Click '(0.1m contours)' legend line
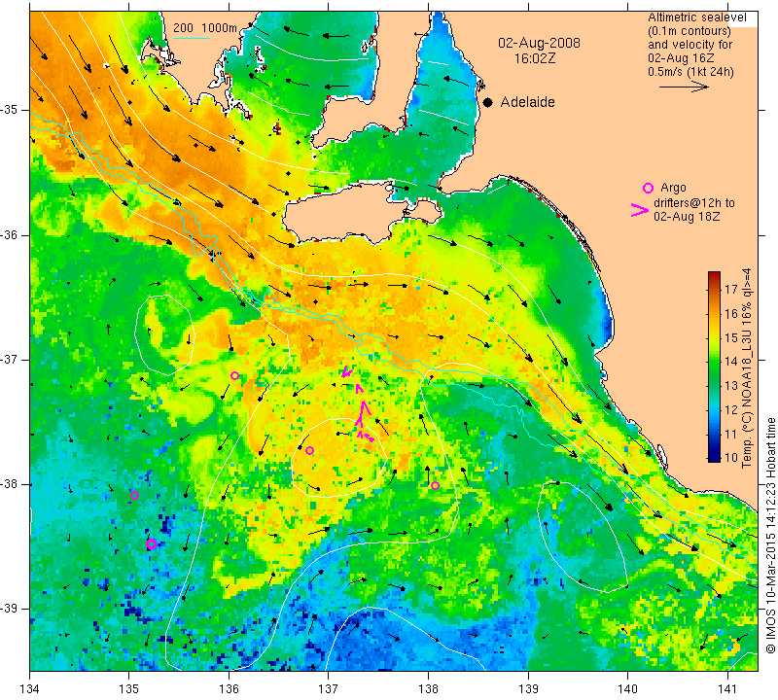The height and width of the screenshot is (700, 778). click(x=690, y=31)
